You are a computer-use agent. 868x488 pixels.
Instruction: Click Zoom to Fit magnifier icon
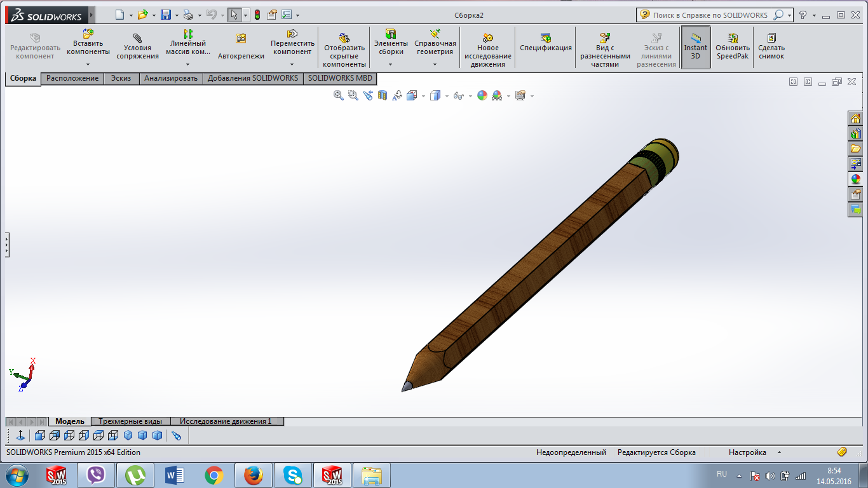tap(339, 95)
